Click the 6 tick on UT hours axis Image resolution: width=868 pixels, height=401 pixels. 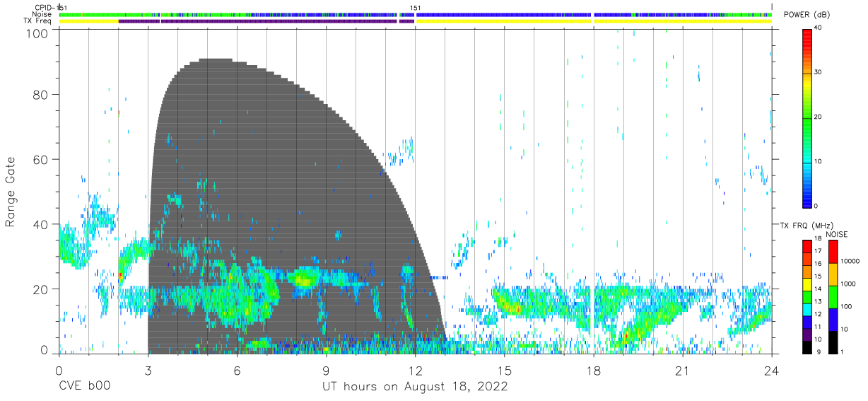(237, 370)
